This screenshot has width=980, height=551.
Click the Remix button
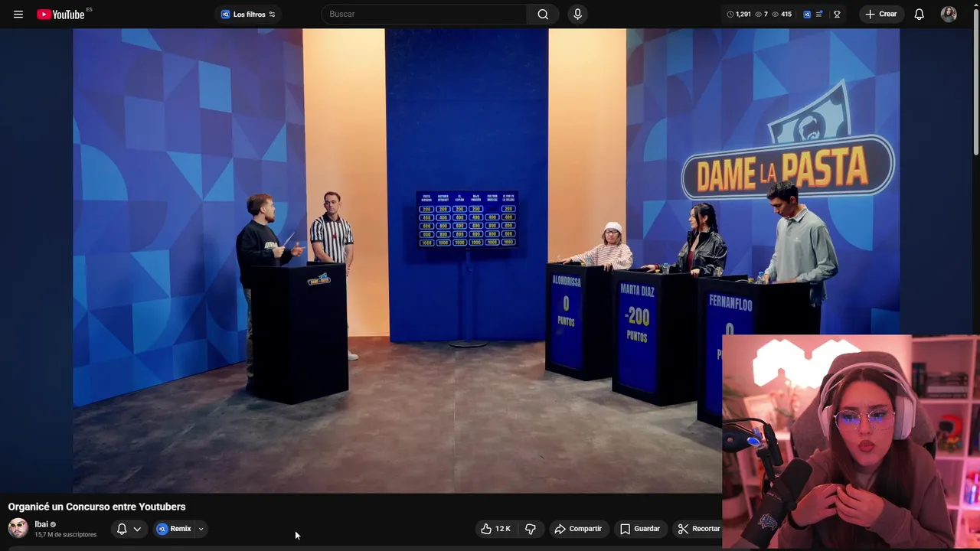[x=175, y=529]
